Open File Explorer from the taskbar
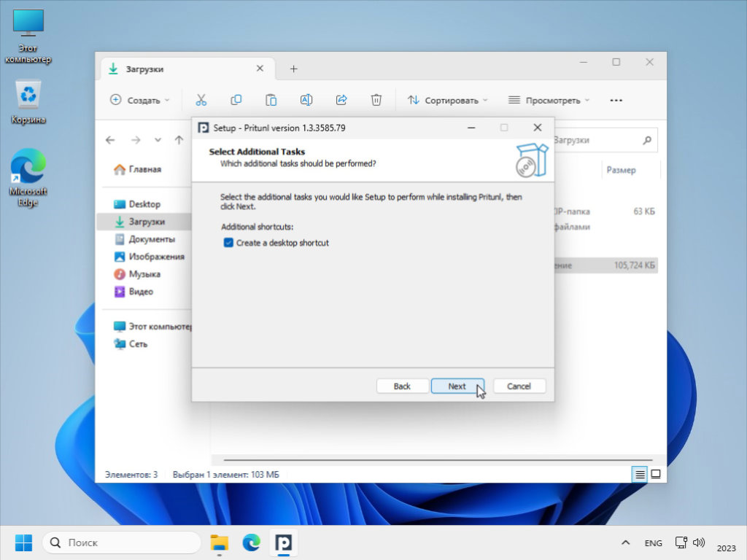 tap(220, 542)
